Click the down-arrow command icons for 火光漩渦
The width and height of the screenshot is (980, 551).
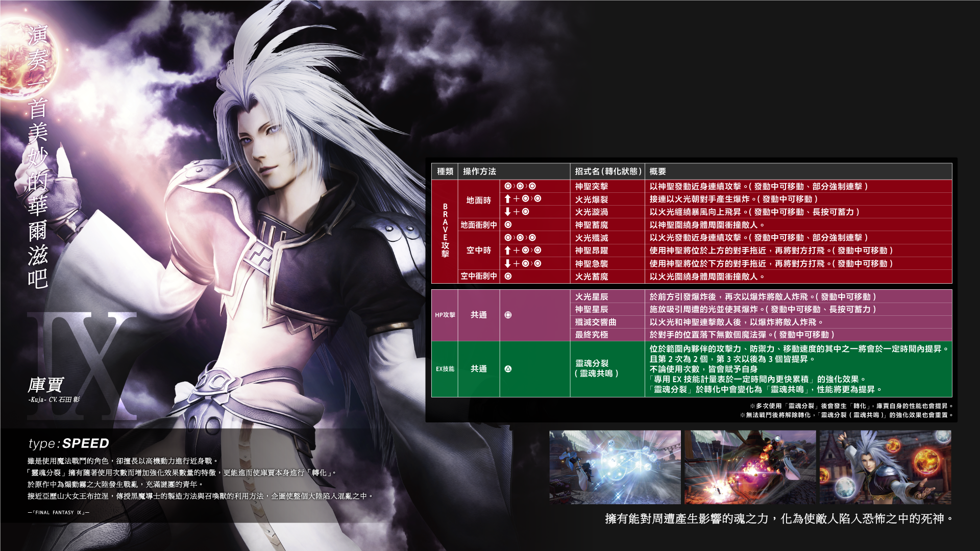[x=517, y=212]
